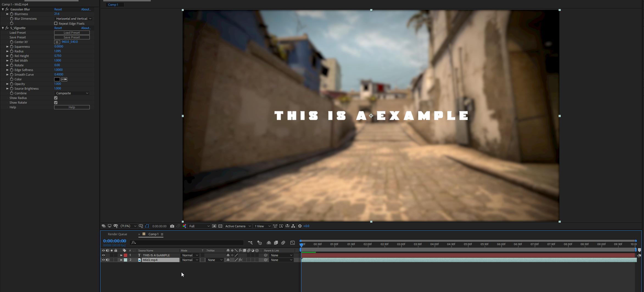Click the teal label color of Mid2.mp4
The image size is (644, 292).
[x=126, y=260]
